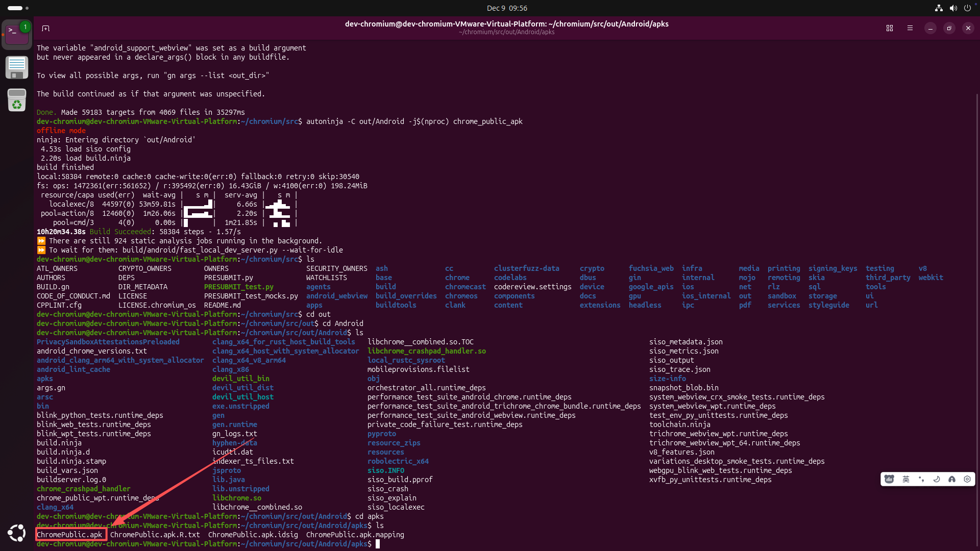980x551 pixels.
Task: Open Show Applications Ubuntu logo
Action: click(16, 533)
